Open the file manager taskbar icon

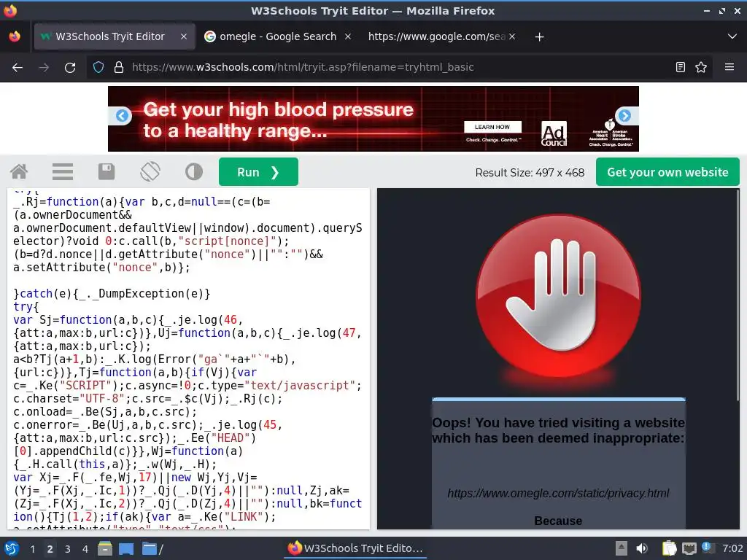pyautogui.click(x=105, y=548)
